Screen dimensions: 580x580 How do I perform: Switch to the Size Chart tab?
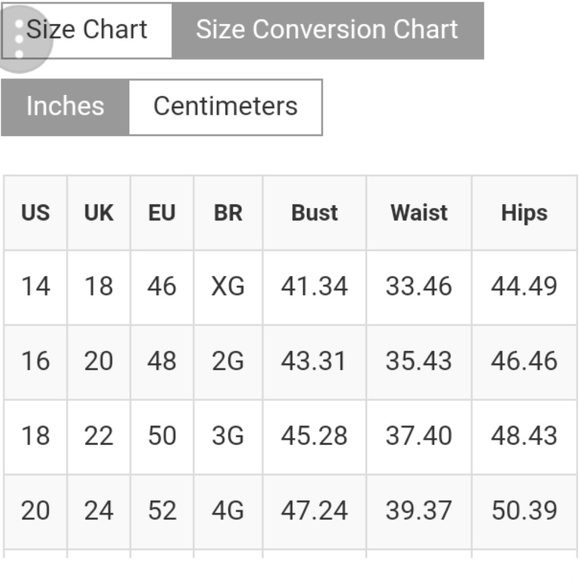pos(87,30)
